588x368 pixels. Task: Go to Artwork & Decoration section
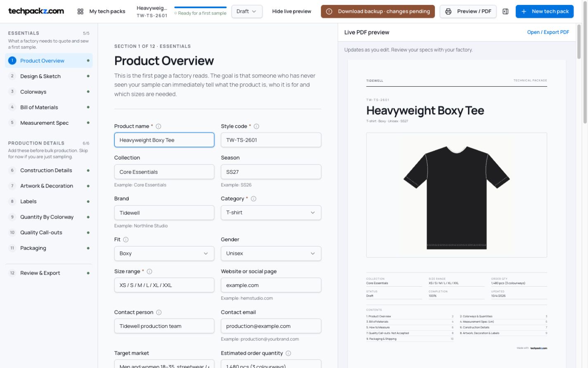click(x=49, y=186)
